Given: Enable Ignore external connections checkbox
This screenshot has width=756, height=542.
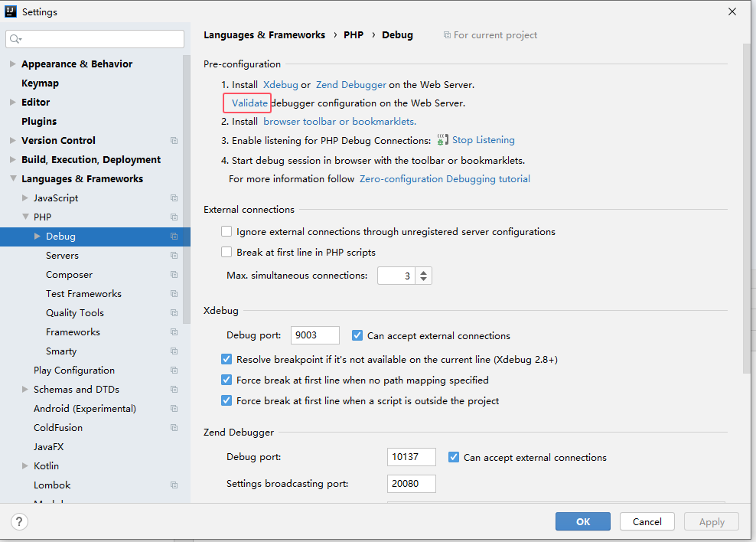Looking at the screenshot, I should (226, 231).
